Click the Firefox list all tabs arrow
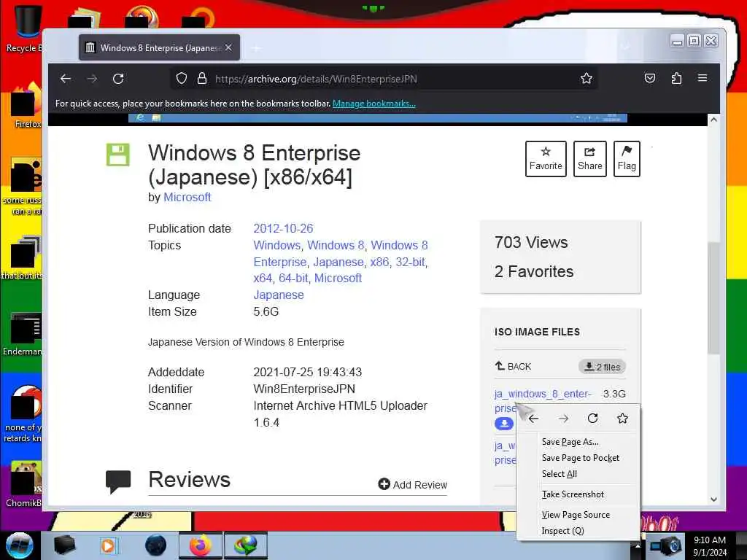The height and width of the screenshot is (560, 747). coord(624,47)
